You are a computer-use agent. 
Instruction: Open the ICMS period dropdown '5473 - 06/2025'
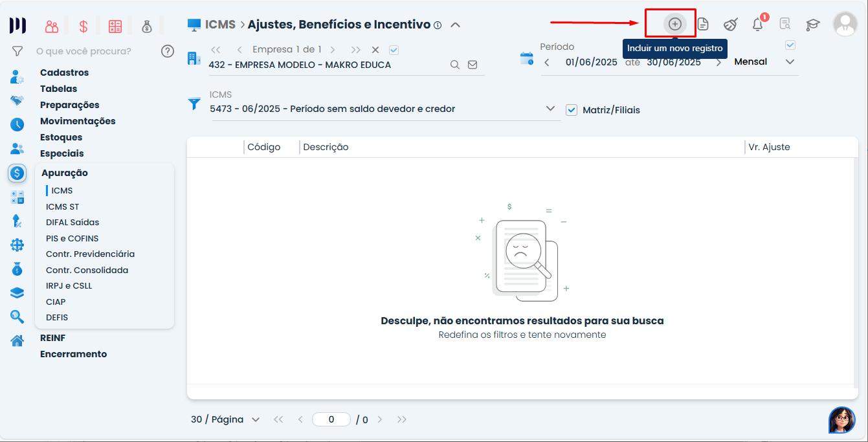(551, 108)
